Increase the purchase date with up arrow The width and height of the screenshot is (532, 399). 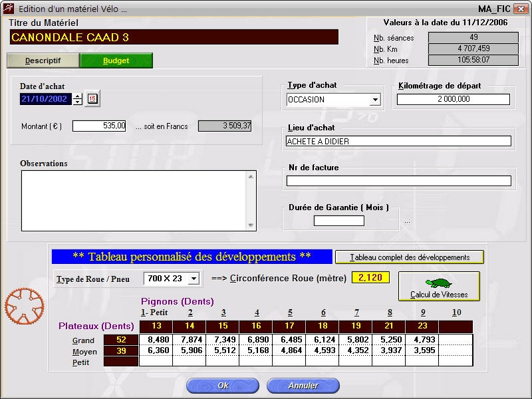pos(78,96)
